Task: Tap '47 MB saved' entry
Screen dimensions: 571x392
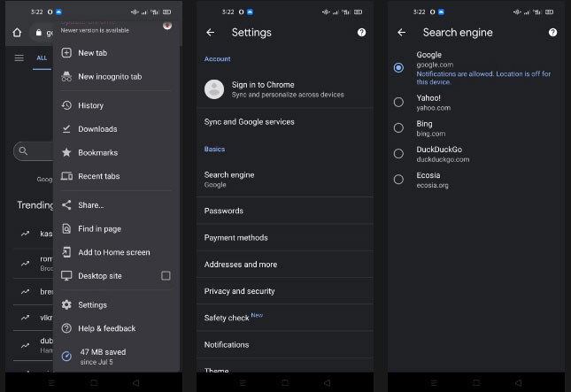Action: [x=117, y=357]
